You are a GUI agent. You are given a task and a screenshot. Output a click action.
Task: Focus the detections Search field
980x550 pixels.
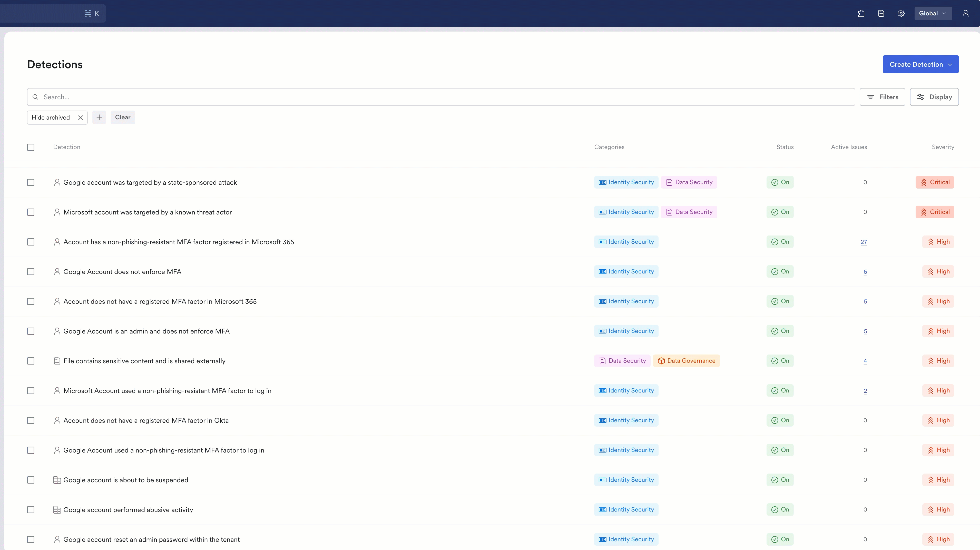441,97
